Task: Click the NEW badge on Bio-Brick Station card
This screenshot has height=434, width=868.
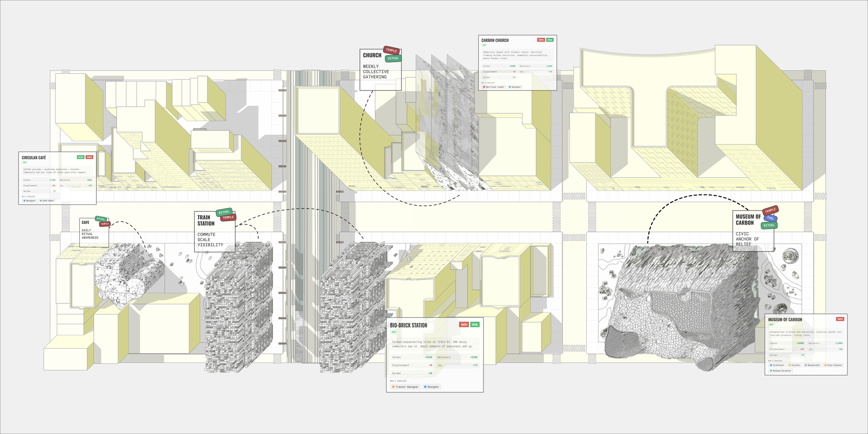Action: coord(394,332)
